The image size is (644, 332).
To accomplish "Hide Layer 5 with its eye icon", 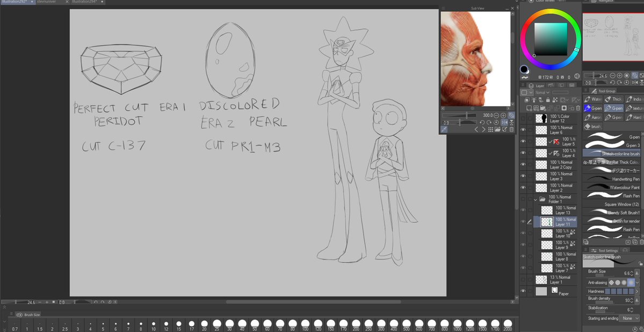I will 523,141.
